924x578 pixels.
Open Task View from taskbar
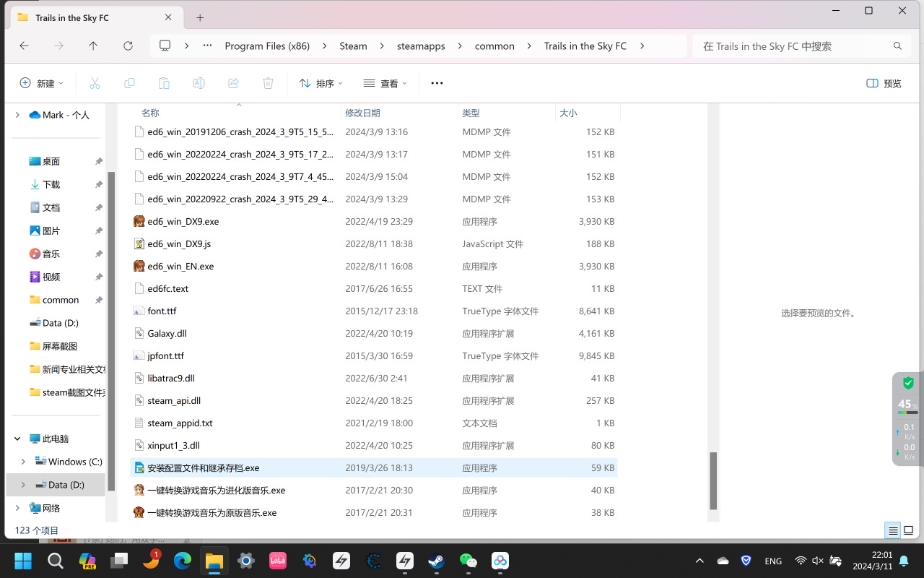coord(119,560)
